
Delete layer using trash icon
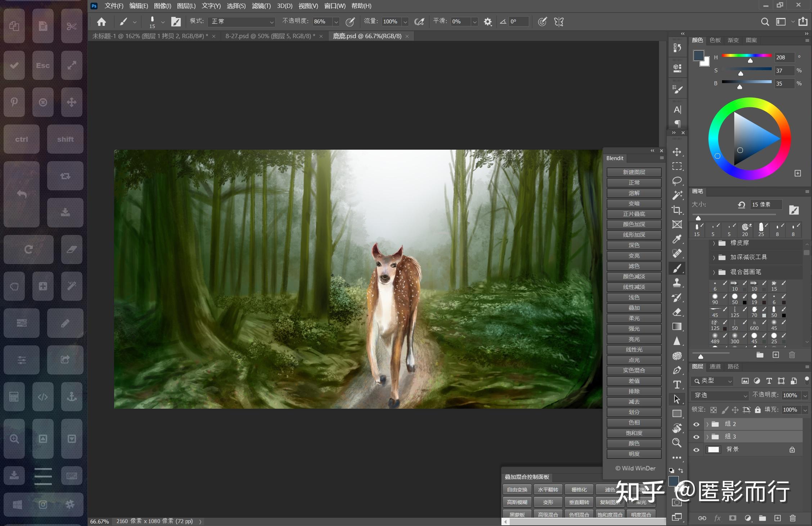click(793, 518)
